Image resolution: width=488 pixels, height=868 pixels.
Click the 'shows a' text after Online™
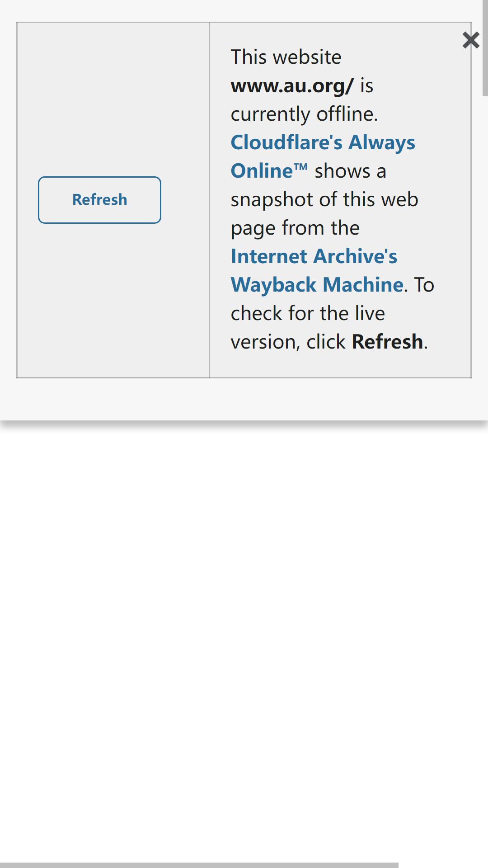tap(350, 171)
